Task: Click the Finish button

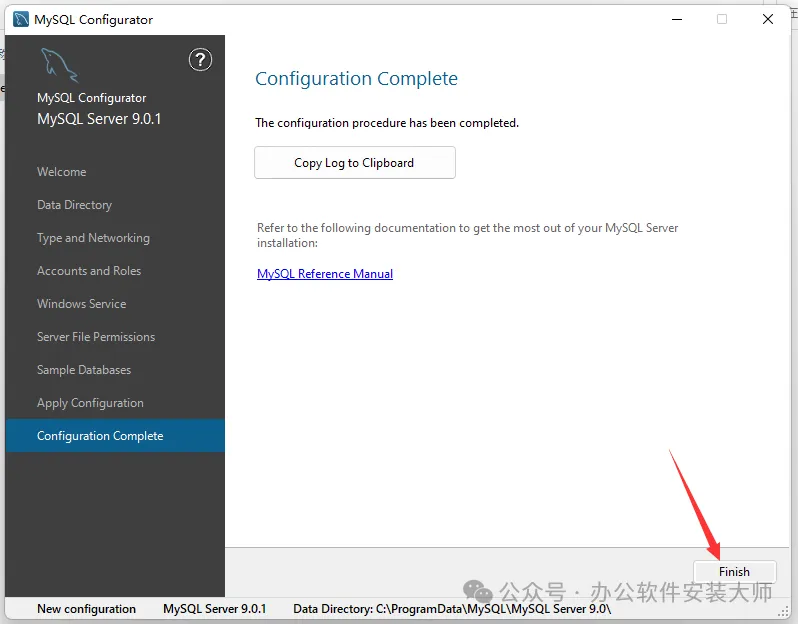Action: click(734, 572)
